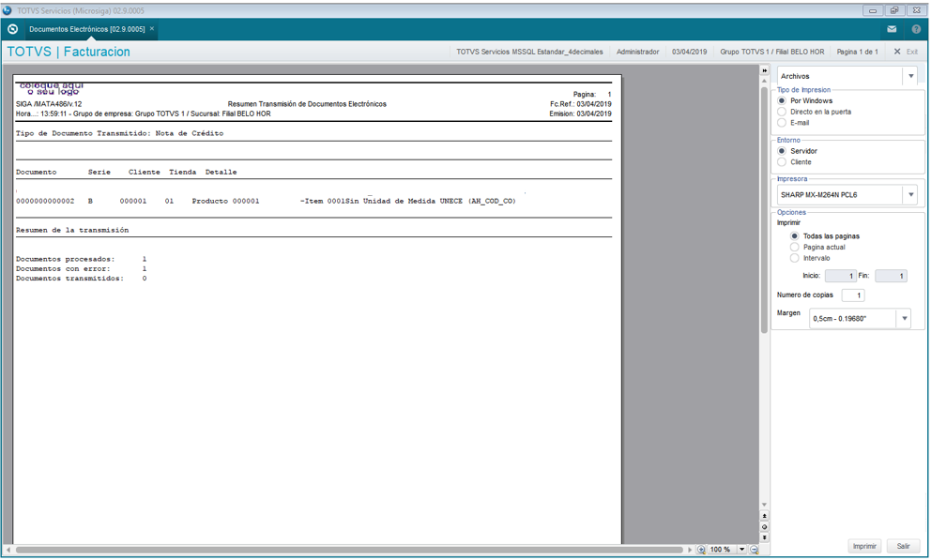This screenshot has height=560, width=931.
Task: Click the TOTVS home logo icon
Action: tap(12, 29)
